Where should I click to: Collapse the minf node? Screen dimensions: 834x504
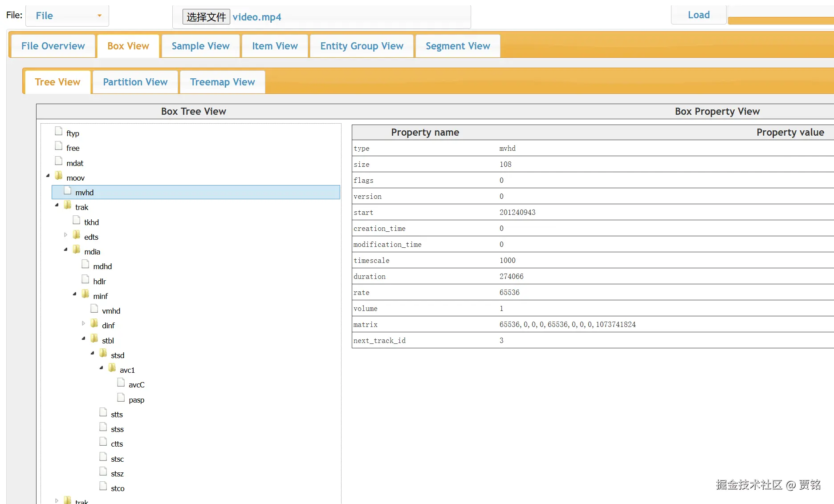[75, 294]
